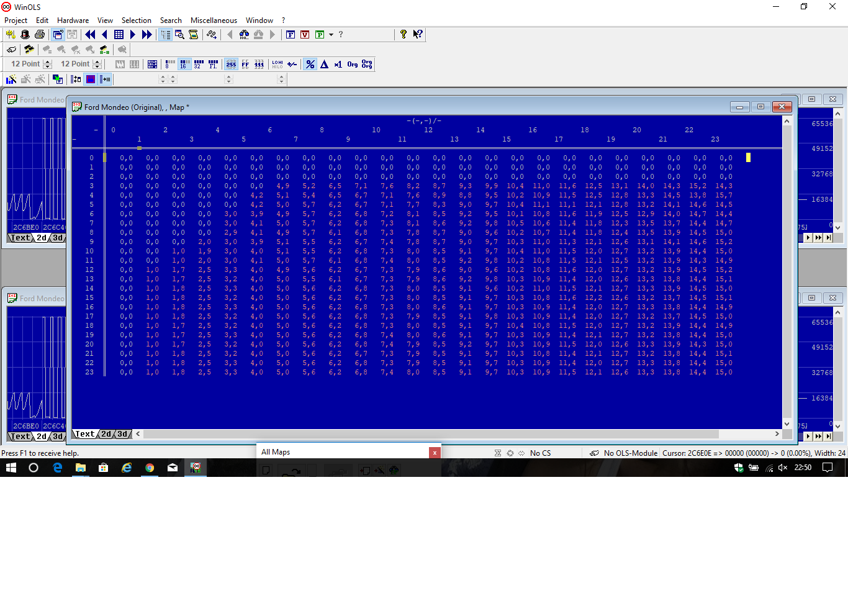The width and height of the screenshot is (848, 616).
Task: Click the Org Org double-original button
Action: tap(367, 64)
